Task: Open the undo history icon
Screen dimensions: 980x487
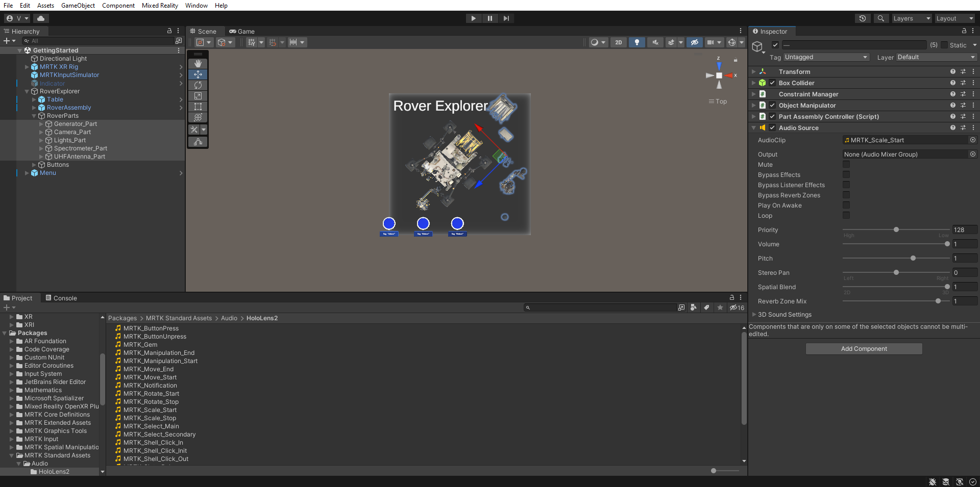Action: [x=863, y=18]
